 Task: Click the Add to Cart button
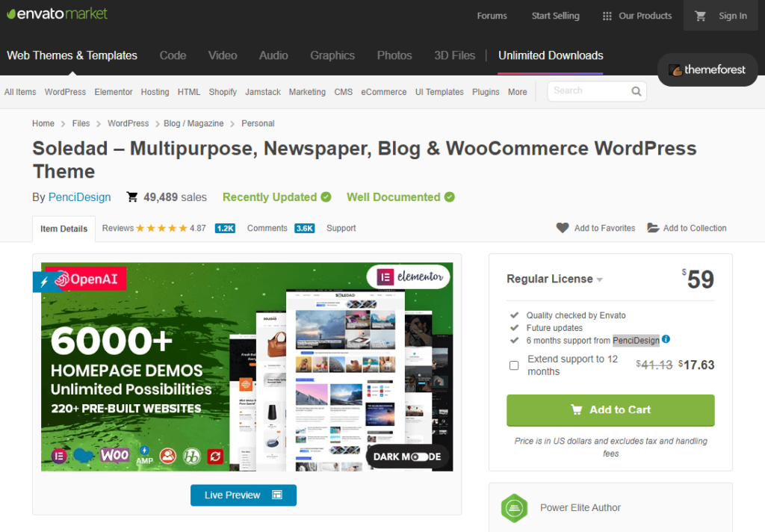(x=610, y=409)
